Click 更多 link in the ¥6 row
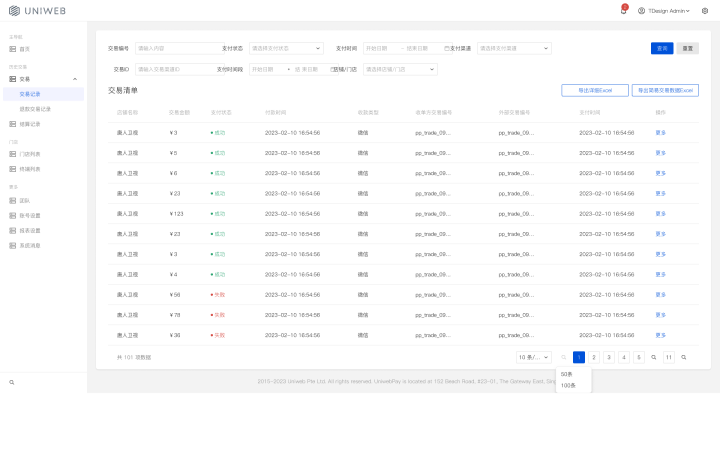Viewport: 720px width, 451px height. coord(660,173)
